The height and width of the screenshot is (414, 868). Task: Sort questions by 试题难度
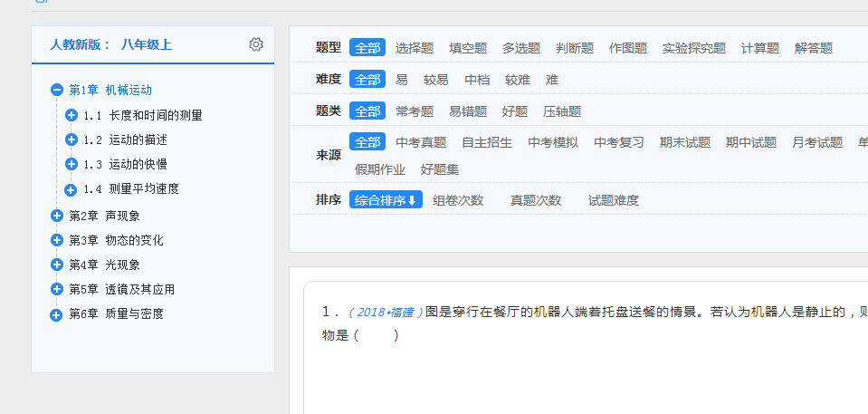point(614,200)
